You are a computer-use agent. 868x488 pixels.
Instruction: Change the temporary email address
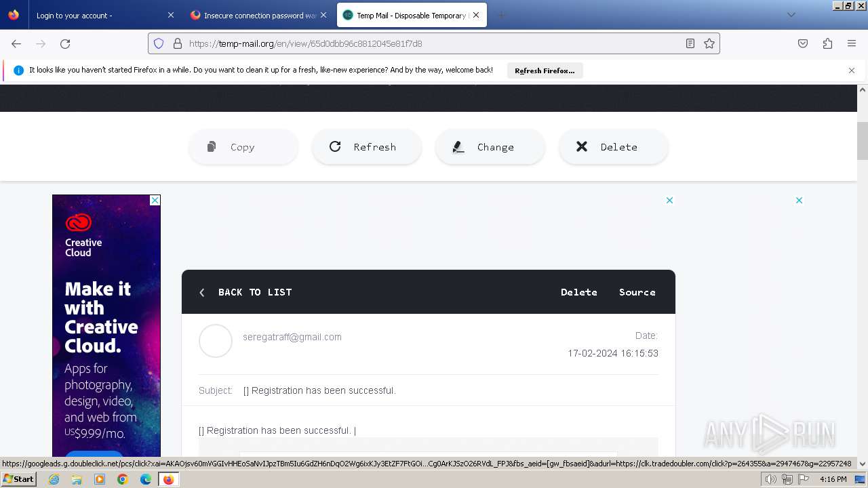coord(490,147)
